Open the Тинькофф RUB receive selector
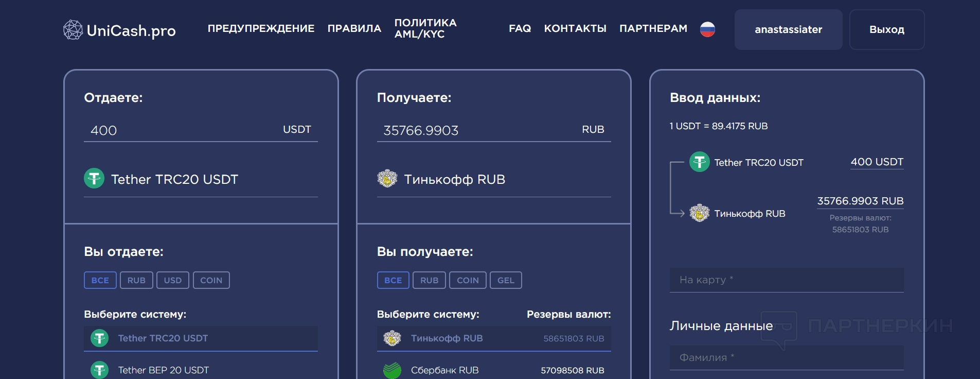This screenshot has height=379, width=980. click(x=494, y=179)
